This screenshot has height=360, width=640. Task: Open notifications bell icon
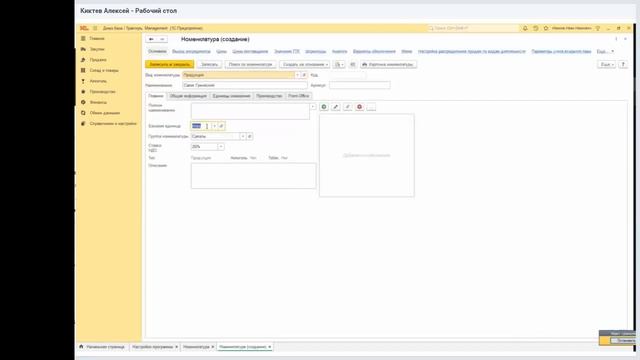point(525,28)
